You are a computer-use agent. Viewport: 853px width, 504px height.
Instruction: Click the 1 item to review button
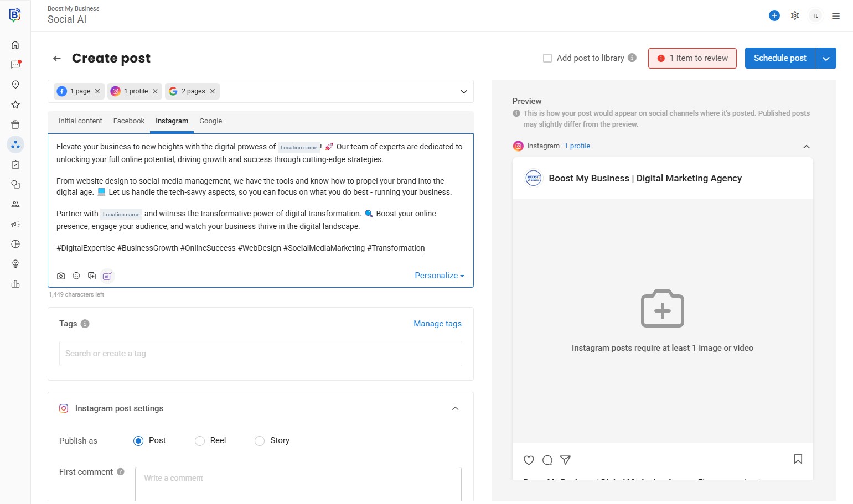click(692, 58)
